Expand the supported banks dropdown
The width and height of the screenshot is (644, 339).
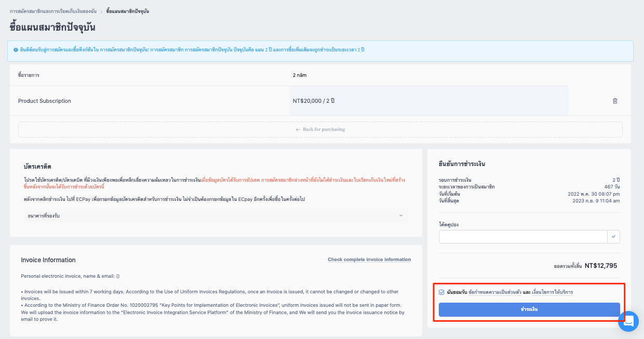[x=216, y=215]
